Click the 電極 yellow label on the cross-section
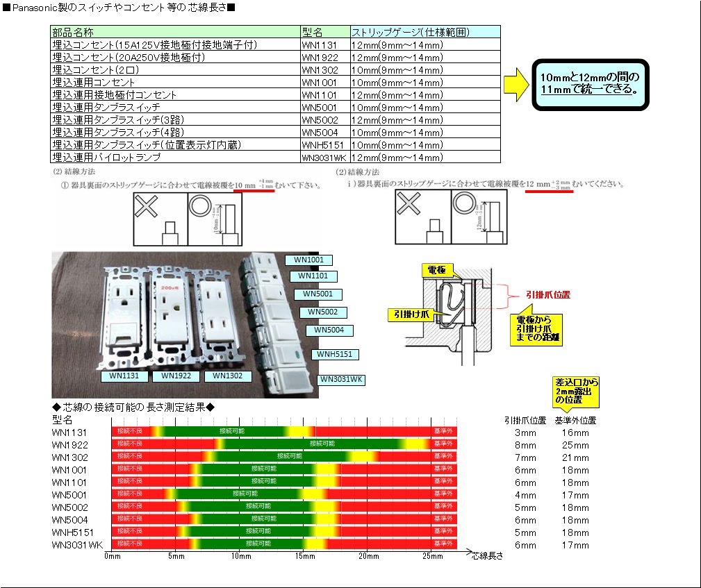This screenshot has height=588, width=701. tap(437, 270)
